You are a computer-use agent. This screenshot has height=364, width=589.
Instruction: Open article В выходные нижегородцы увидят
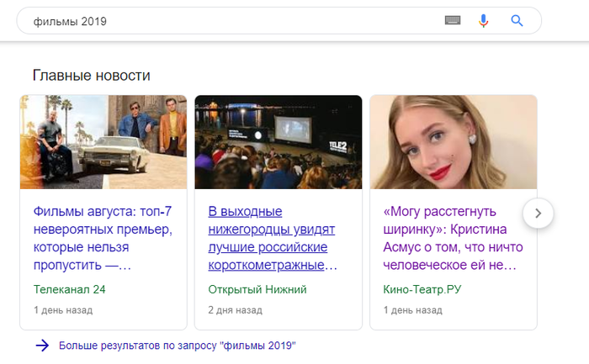pos(273,238)
